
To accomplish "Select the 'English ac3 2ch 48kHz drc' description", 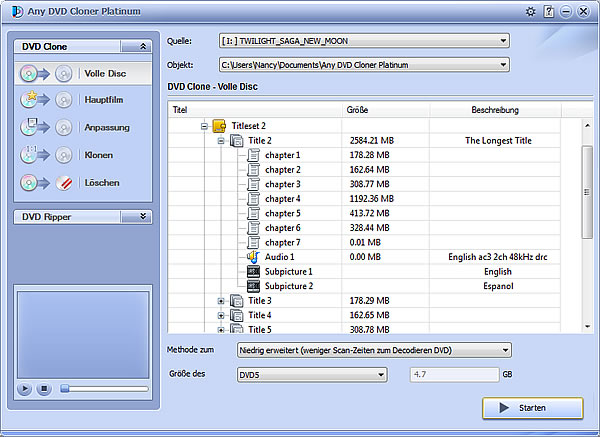I will tap(497, 257).
